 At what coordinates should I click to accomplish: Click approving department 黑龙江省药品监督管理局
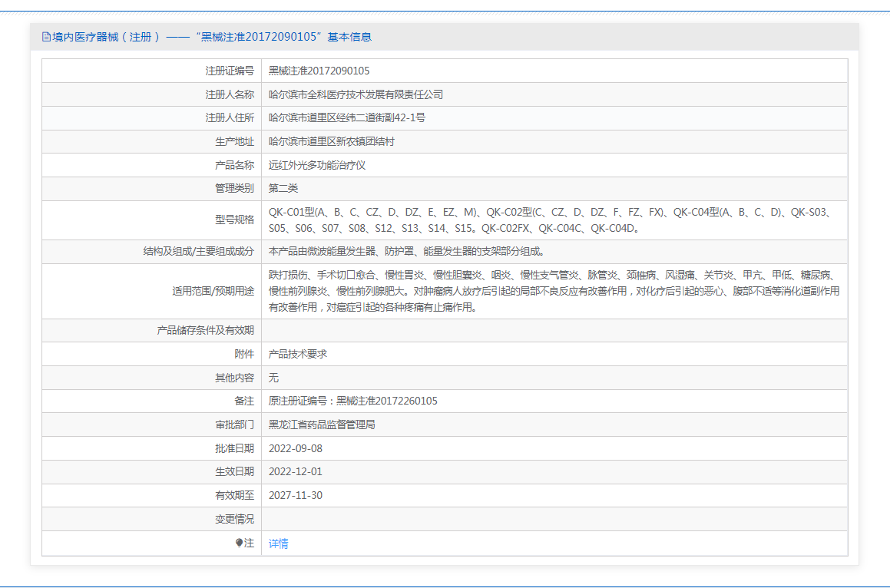point(321,424)
